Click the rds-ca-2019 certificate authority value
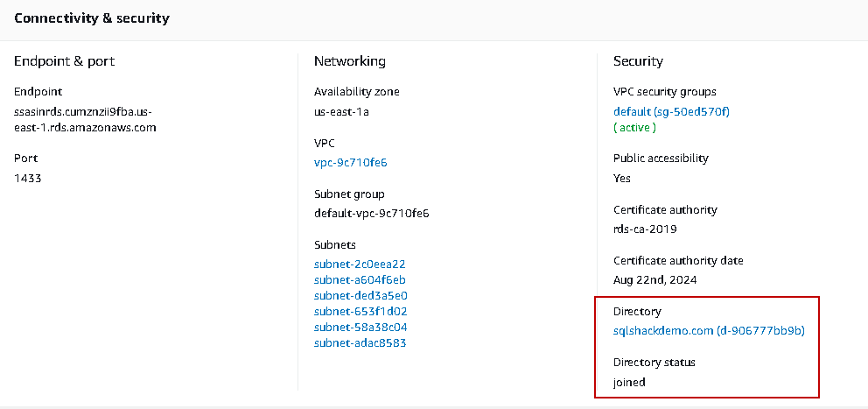 click(645, 229)
